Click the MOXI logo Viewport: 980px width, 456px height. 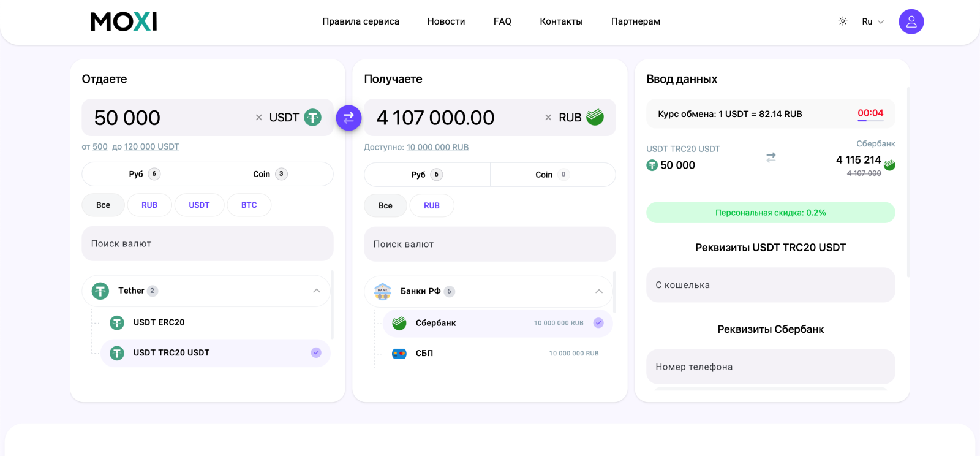click(x=124, y=22)
